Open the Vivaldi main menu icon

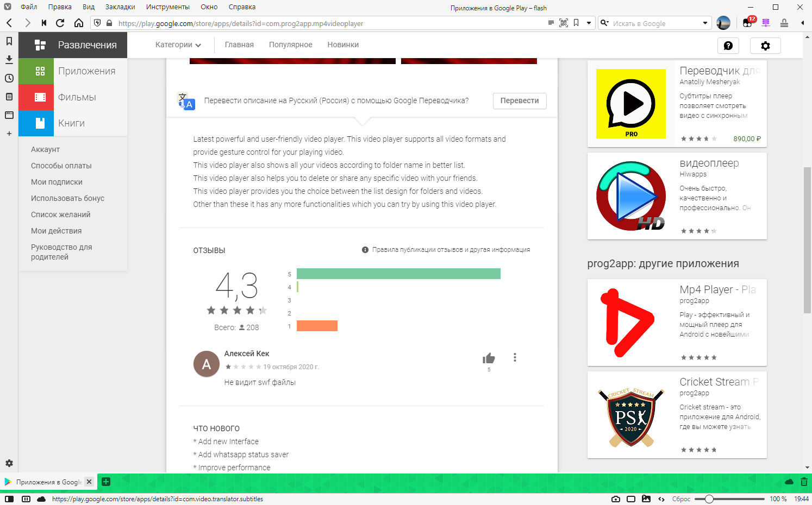(x=8, y=7)
